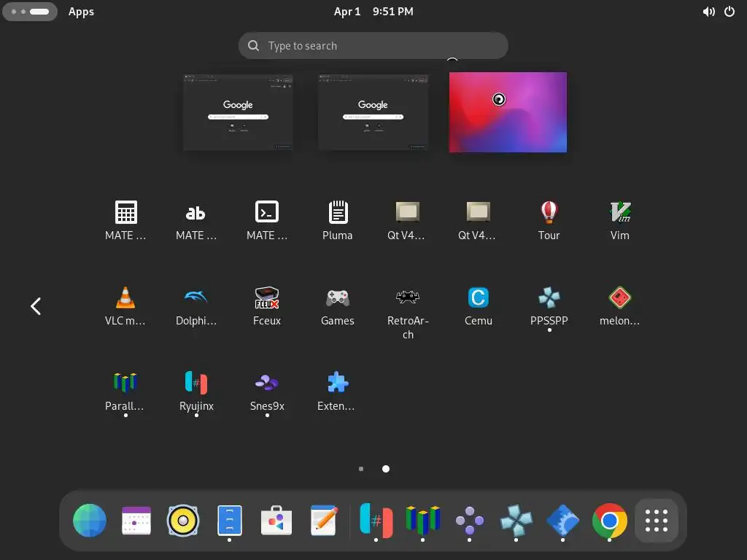Launch Vim
The height and width of the screenshot is (560, 747).
click(619, 220)
